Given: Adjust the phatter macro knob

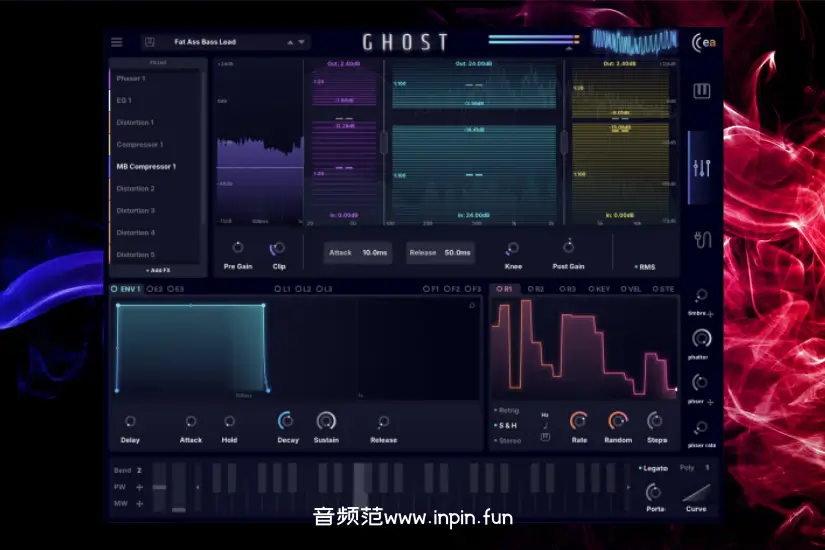Looking at the screenshot, I should click(x=701, y=338).
